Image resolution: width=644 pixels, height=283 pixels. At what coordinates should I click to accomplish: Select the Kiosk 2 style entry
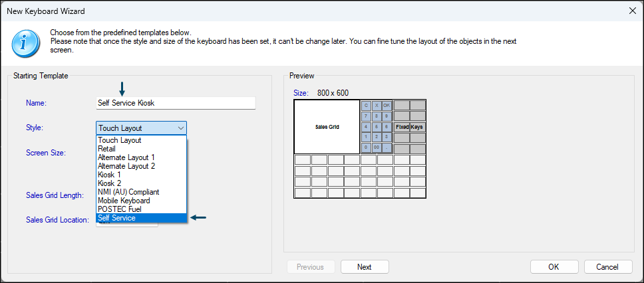[x=141, y=183]
